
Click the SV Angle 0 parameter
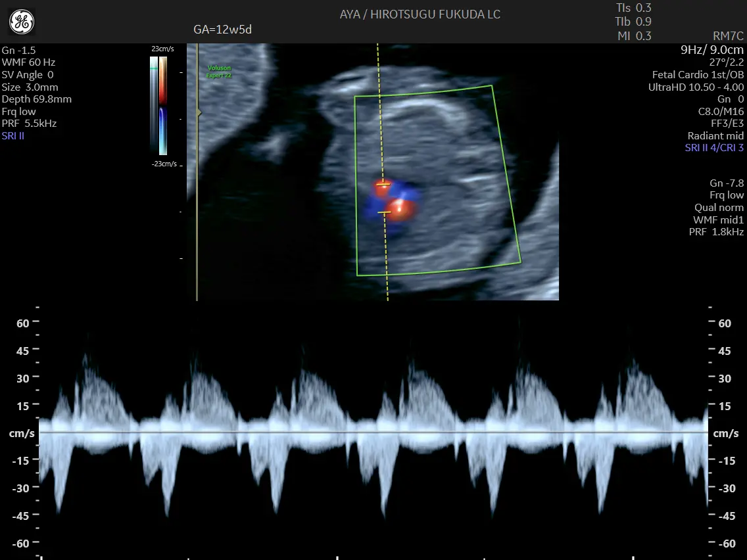[28, 75]
